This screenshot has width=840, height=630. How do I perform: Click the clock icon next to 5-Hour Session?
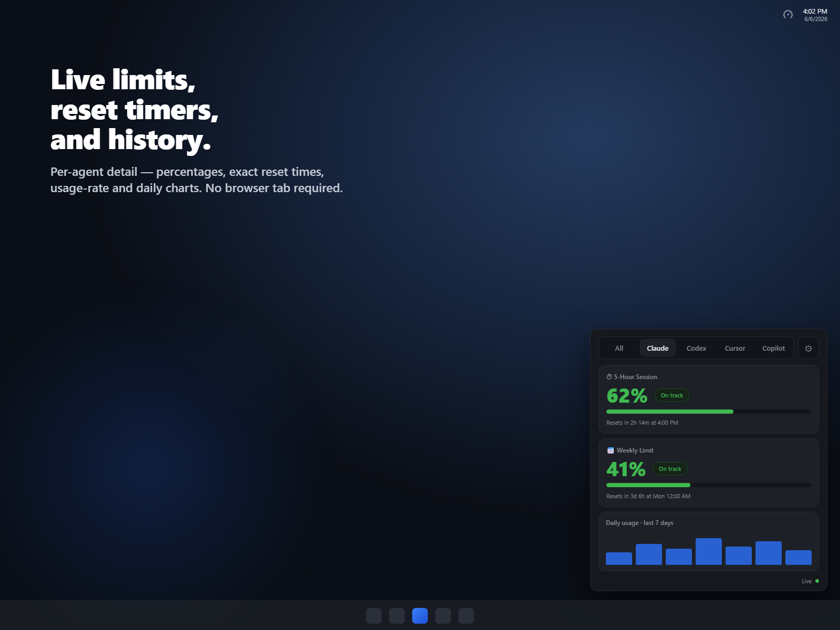609,377
